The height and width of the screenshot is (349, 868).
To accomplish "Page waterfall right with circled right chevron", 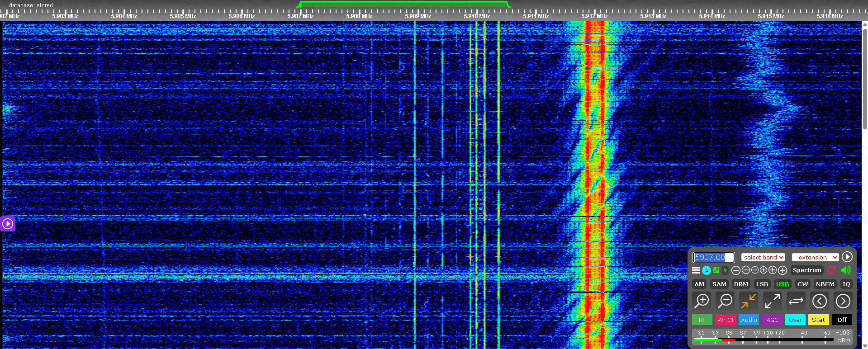I will 843,301.
